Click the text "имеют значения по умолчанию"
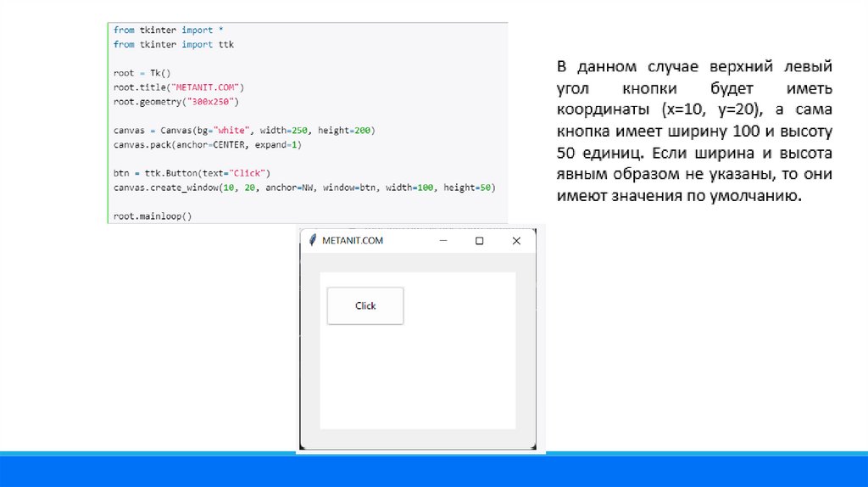The height and width of the screenshot is (487, 868). click(x=678, y=198)
